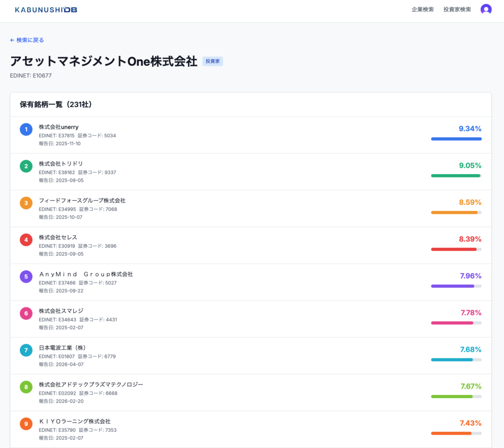Click the orange rank 3 badge
Viewport: 504px width, 448px height.
(x=26, y=203)
